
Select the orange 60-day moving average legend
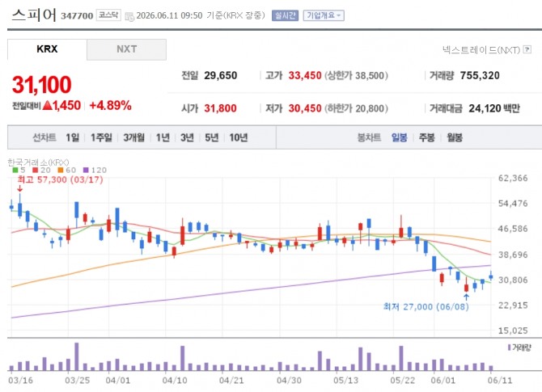(67, 170)
